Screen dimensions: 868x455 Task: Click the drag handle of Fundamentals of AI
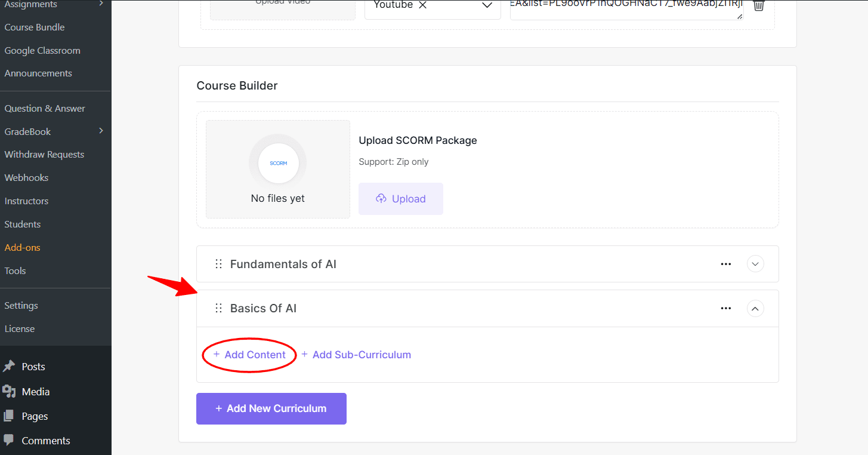[218, 263]
